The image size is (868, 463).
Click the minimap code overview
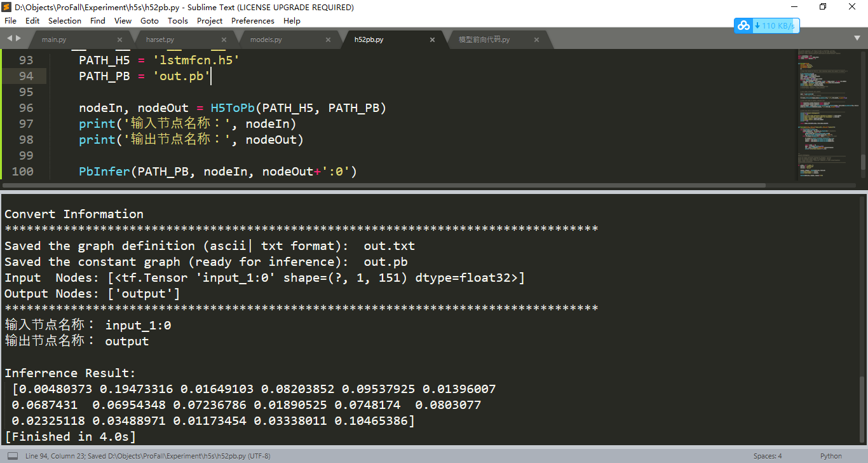829,114
